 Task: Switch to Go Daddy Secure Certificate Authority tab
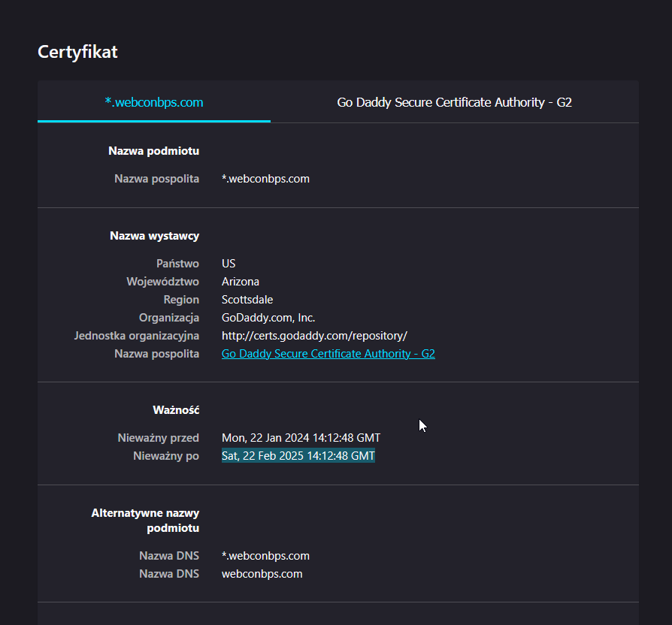point(454,102)
